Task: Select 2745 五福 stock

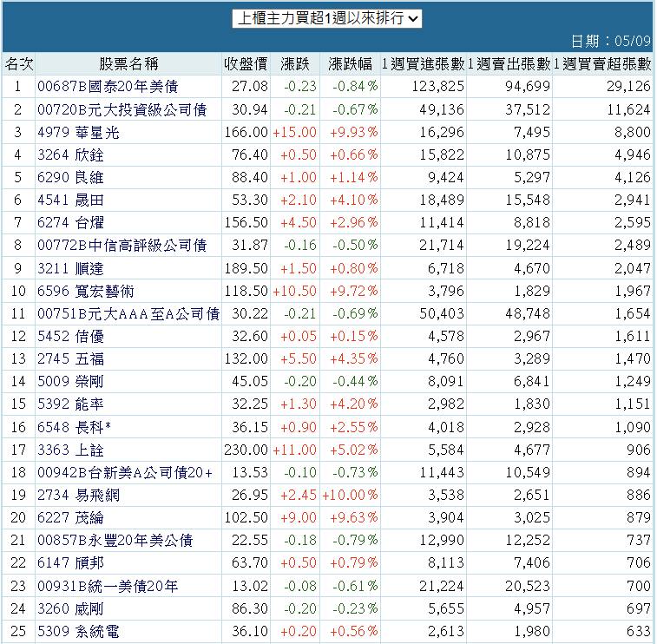Action: pyautogui.click(x=70, y=358)
